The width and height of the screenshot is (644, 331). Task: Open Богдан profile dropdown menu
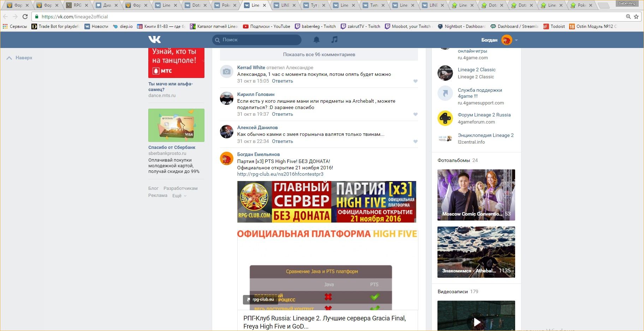click(x=516, y=40)
